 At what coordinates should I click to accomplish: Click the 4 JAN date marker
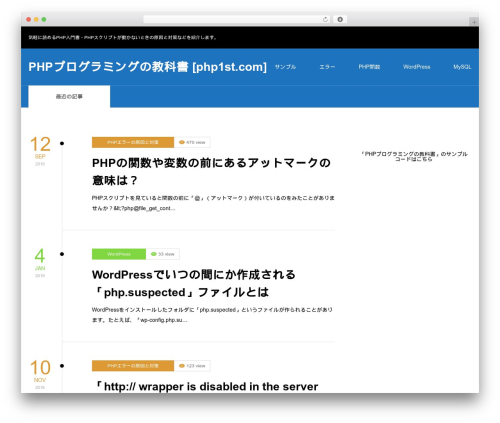tap(40, 262)
